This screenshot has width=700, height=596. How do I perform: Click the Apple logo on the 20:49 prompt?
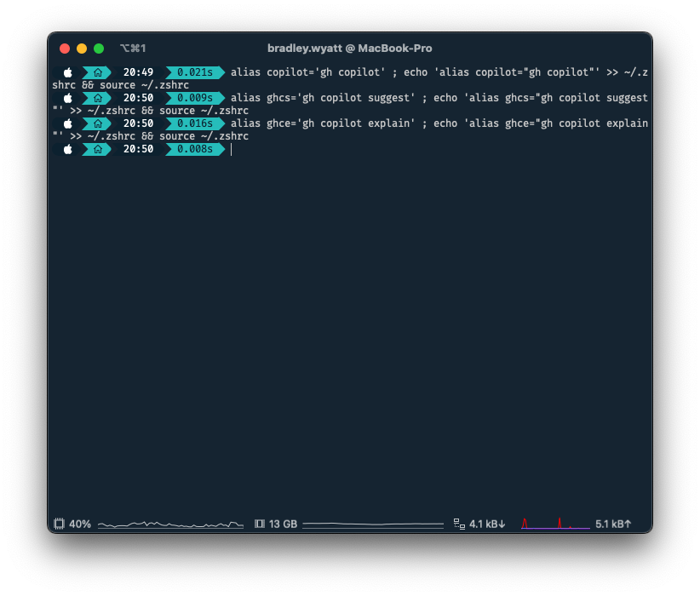(x=68, y=72)
